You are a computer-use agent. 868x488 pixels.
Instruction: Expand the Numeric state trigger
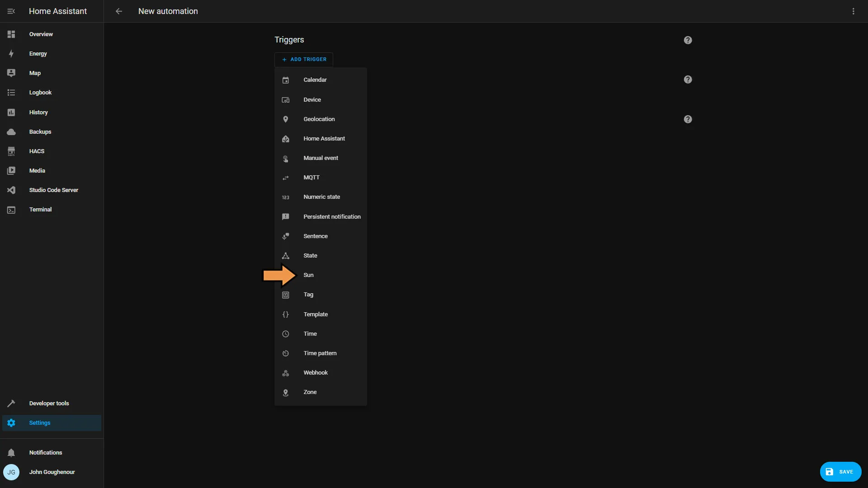pos(321,197)
